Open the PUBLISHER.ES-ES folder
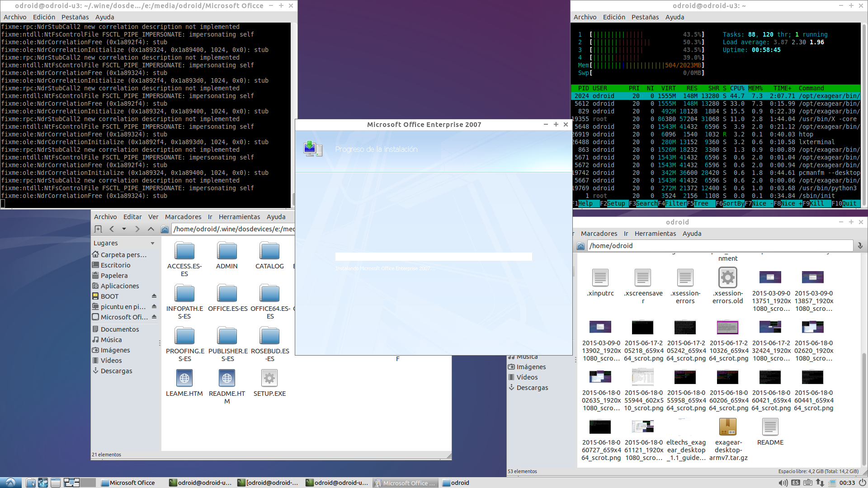Image resolution: width=868 pixels, height=488 pixels. 228,344
